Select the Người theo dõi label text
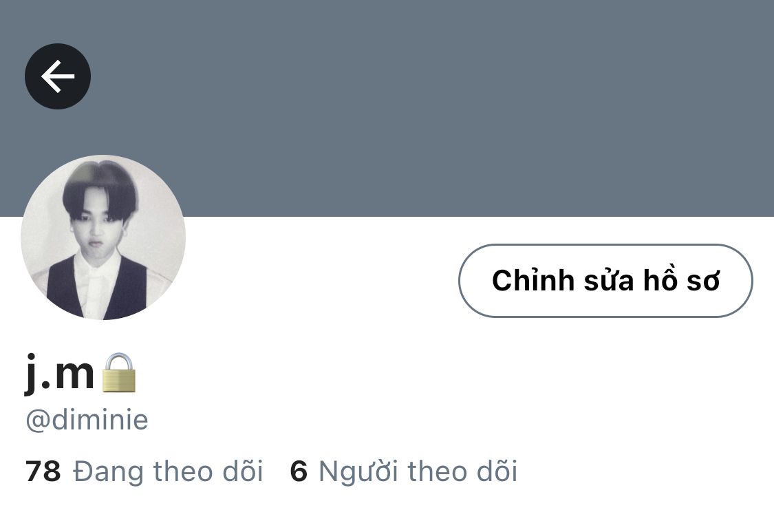Screen dimensions: 774x532 418,471
